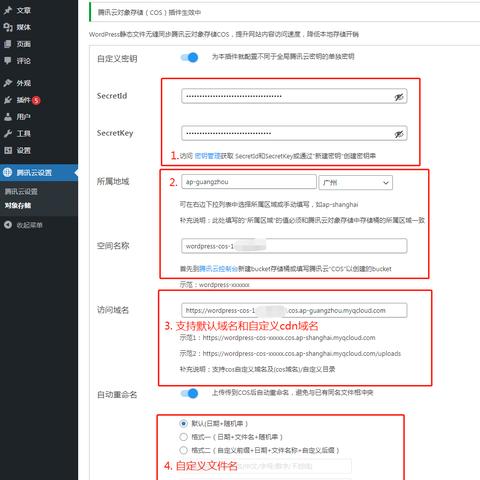Screen dimensions: 480x480
Task: Toggle the eye icon in SecretKey field
Action: (x=399, y=134)
